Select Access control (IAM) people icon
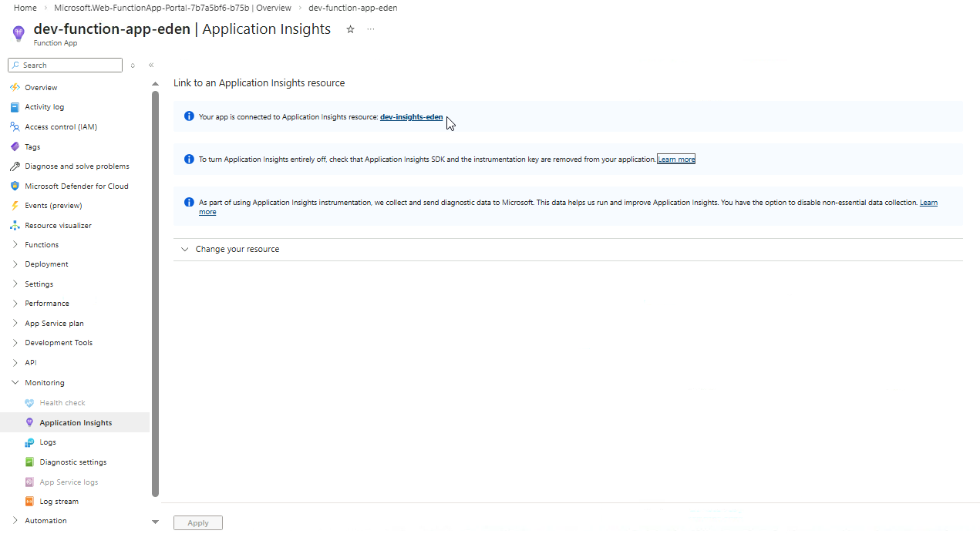The height and width of the screenshot is (534, 980). point(15,126)
